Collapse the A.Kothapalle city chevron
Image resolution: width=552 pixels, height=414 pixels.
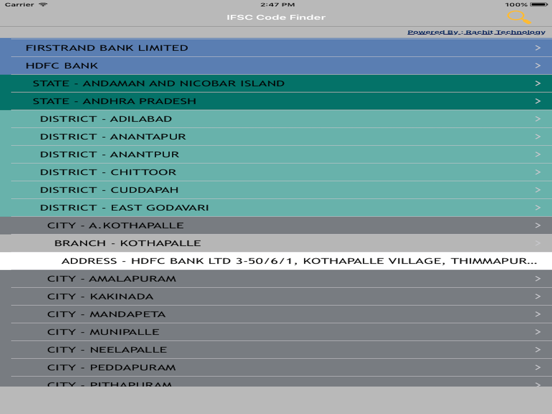[x=538, y=225]
